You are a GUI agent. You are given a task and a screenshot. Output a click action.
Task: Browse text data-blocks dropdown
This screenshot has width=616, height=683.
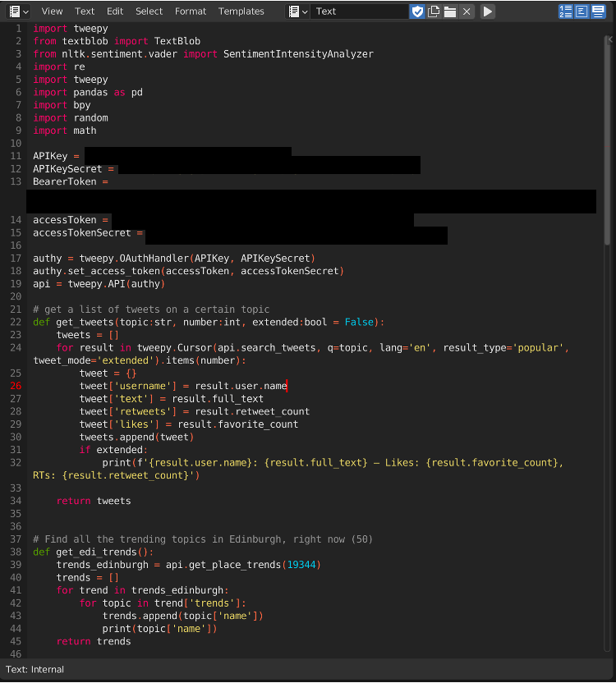tap(298, 11)
